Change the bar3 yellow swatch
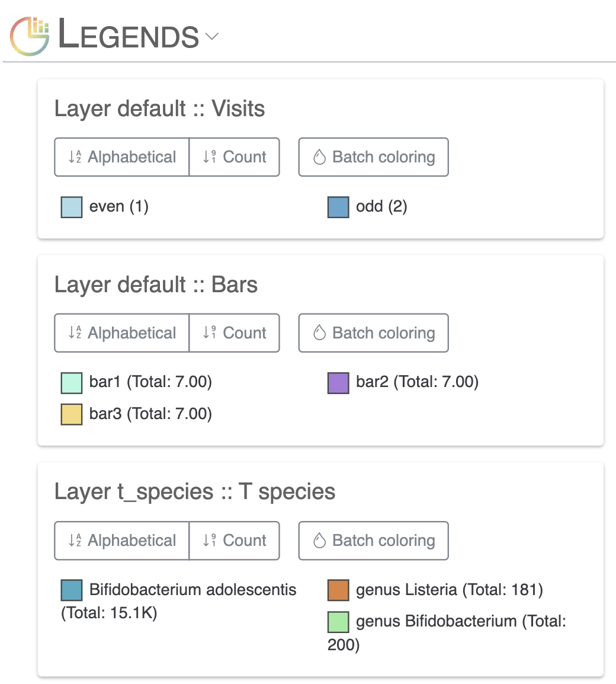 click(72, 414)
